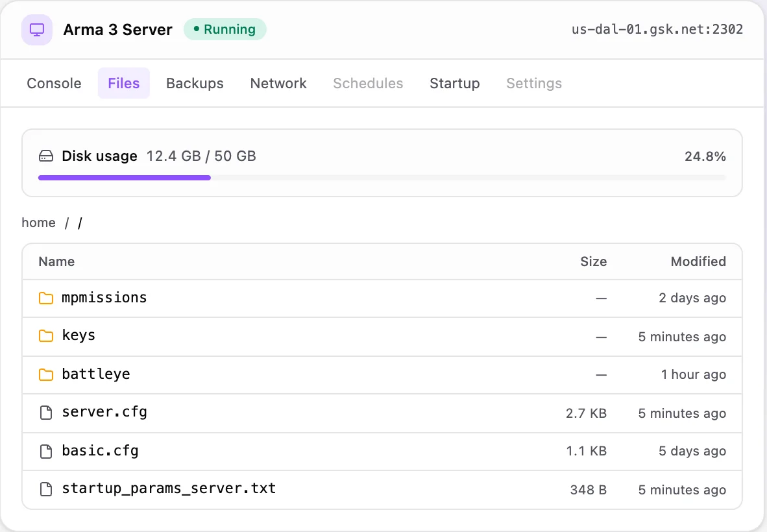Click the disk drive icon beside Disk usage

pos(46,156)
